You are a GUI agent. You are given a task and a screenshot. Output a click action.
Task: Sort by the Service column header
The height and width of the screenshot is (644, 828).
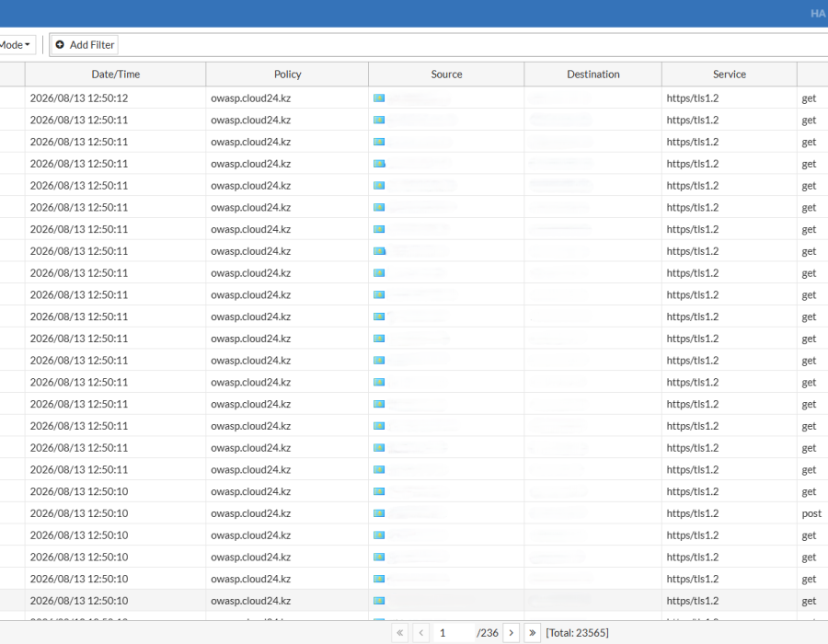point(730,75)
